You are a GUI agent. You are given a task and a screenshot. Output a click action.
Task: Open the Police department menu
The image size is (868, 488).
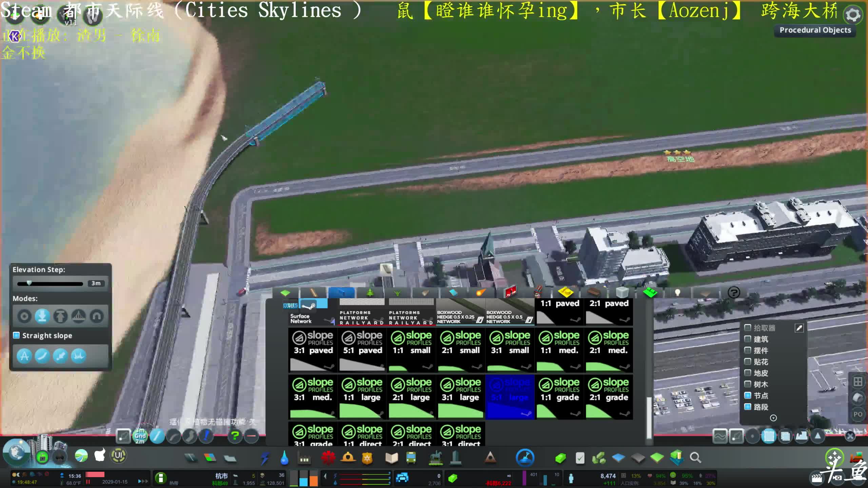click(367, 458)
